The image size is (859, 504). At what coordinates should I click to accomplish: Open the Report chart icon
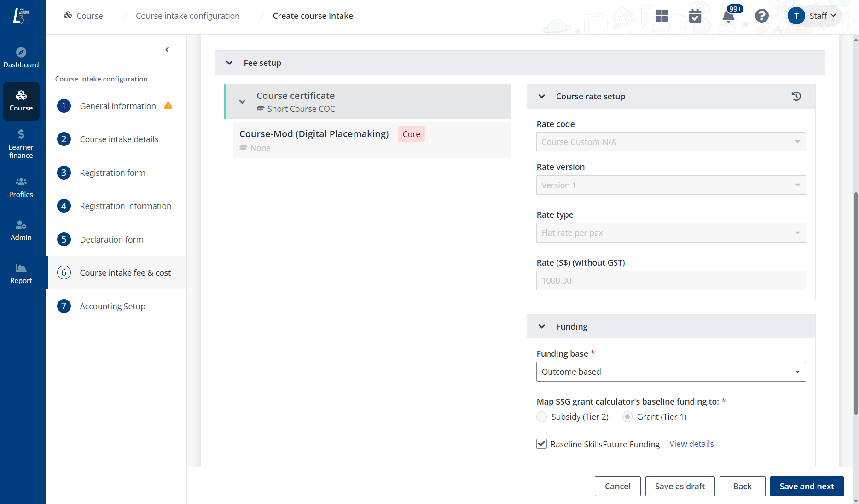21,268
